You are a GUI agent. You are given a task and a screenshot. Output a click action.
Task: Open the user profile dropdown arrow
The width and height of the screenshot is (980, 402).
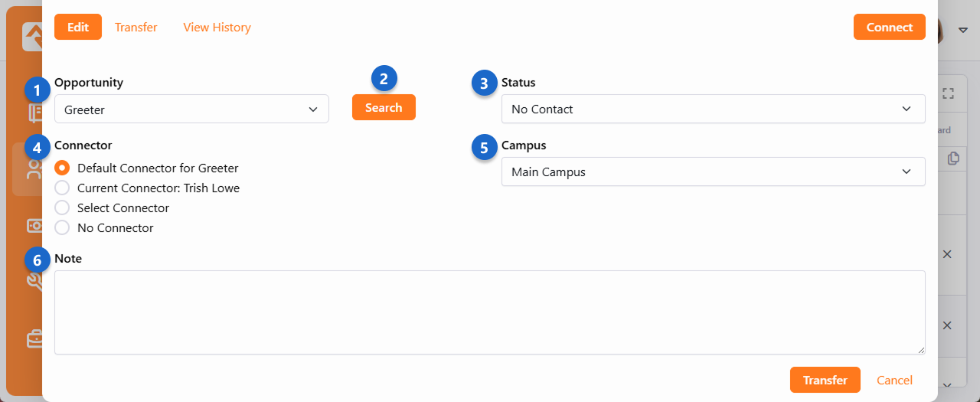click(x=963, y=30)
